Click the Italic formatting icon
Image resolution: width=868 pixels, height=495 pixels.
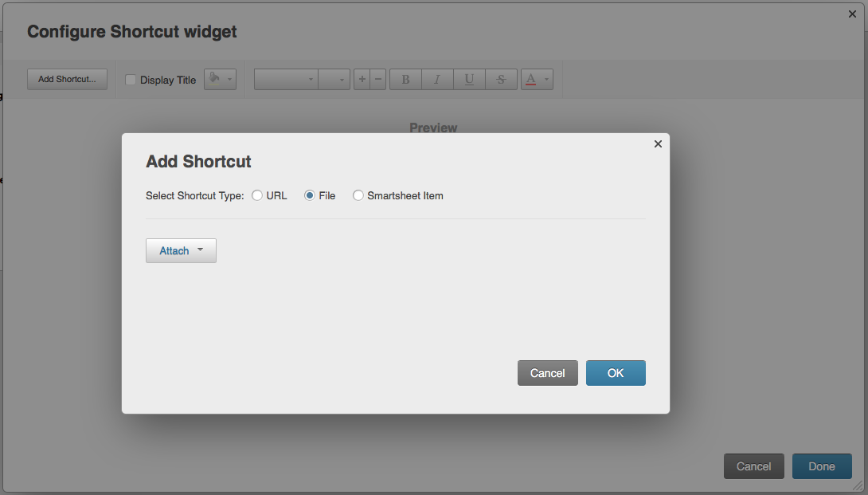437,79
